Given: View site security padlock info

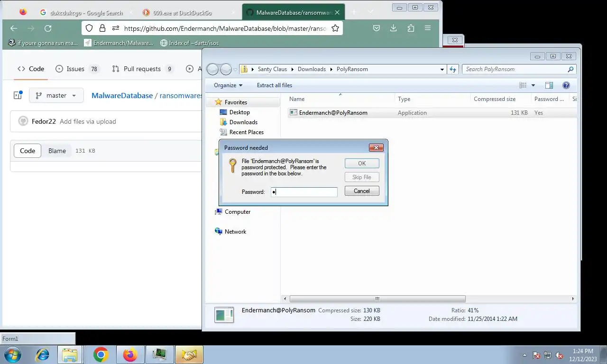Looking at the screenshot, I should [102, 28].
